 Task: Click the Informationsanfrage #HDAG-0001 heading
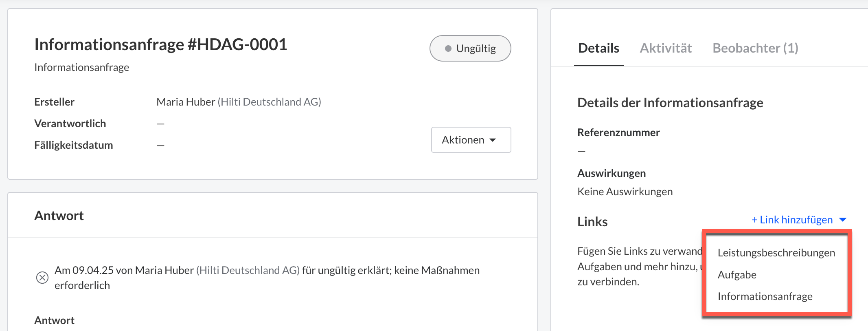pyautogui.click(x=161, y=44)
